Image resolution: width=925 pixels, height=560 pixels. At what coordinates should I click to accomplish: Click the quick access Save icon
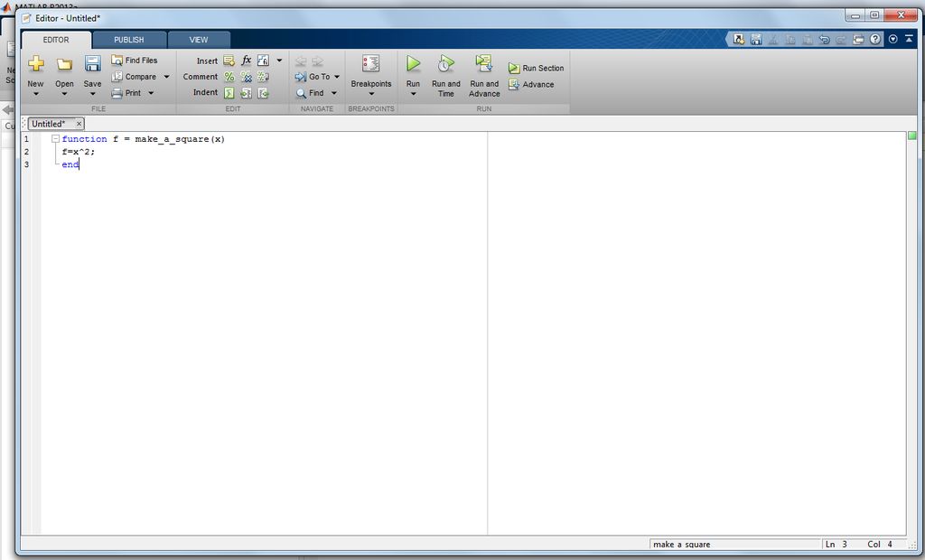756,40
